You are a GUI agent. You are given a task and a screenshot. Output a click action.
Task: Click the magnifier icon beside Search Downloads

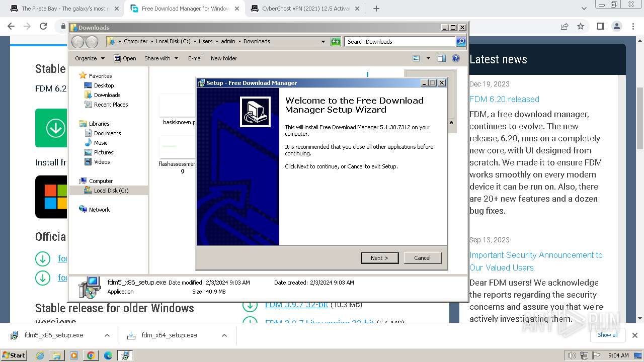(460, 42)
